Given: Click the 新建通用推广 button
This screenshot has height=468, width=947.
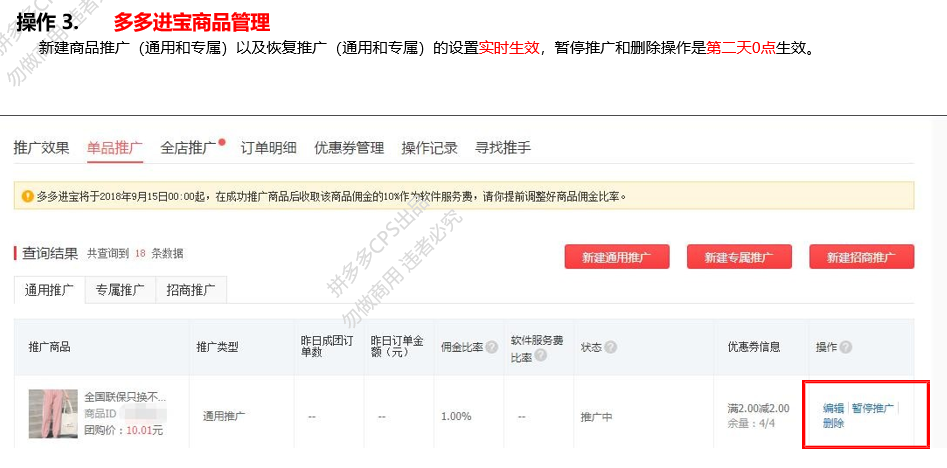Looking at the screenshot, I should [x=617, y=257].
